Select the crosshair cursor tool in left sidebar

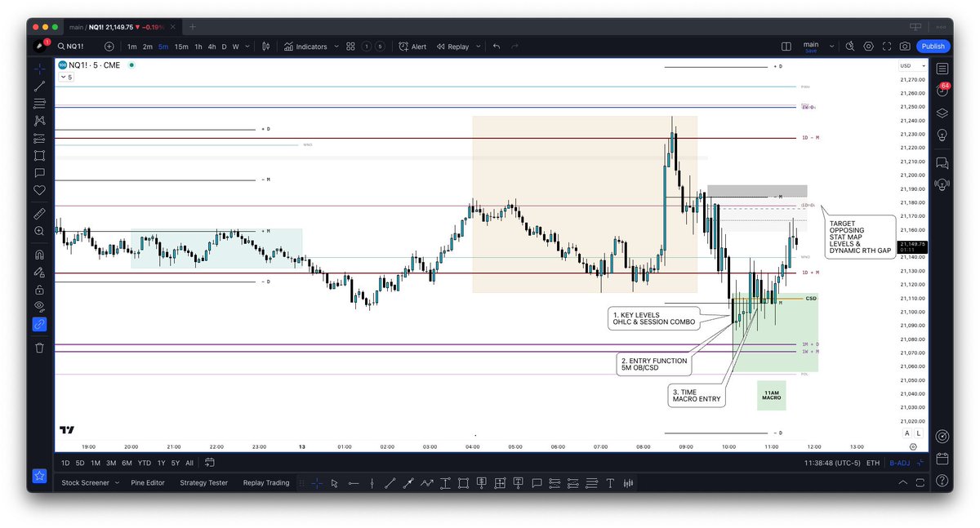[39, 69]
